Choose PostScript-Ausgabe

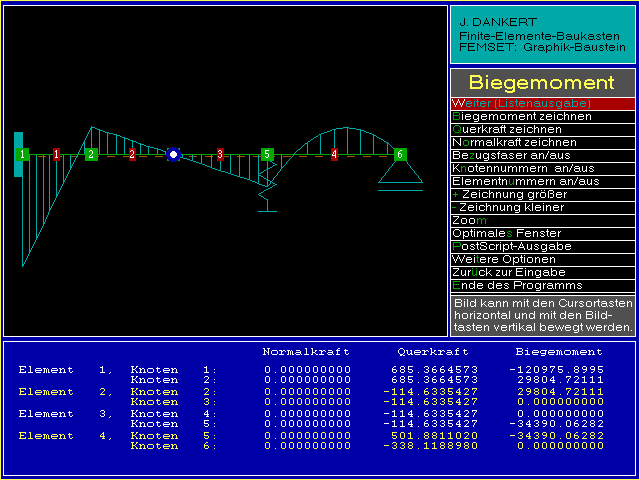542,246
